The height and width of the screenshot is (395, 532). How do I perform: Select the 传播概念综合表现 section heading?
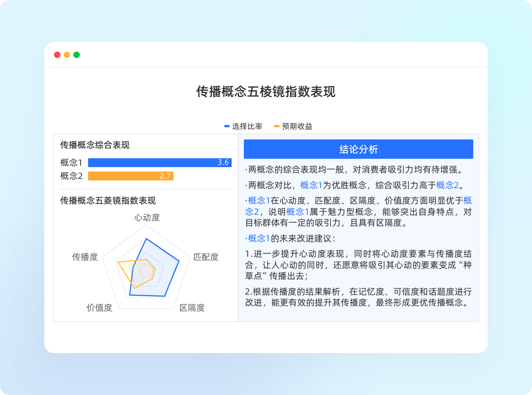95,145
